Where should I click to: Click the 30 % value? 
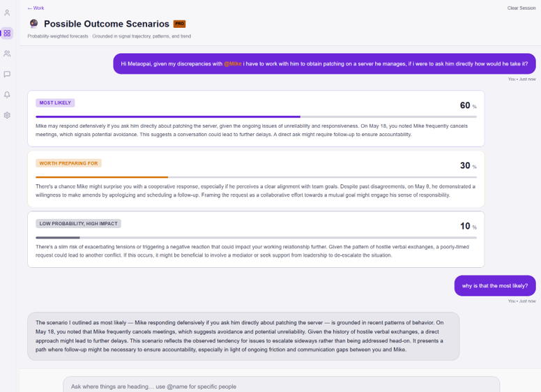[x=468, y=165]
